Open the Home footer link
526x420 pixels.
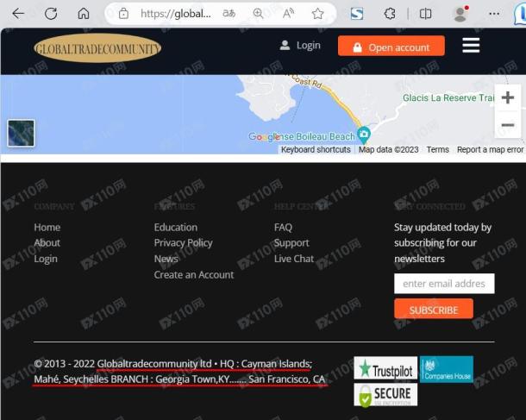tap(47, 228)
